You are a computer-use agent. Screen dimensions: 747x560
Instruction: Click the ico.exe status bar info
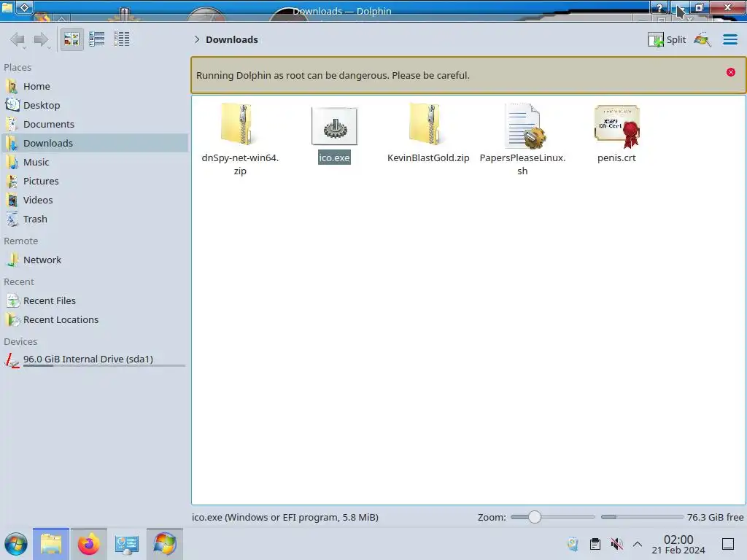point(285,517)
